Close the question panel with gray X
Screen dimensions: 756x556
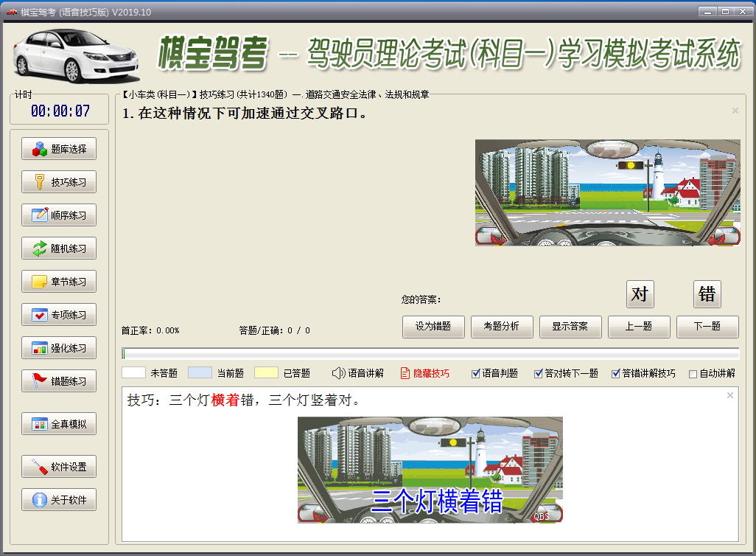tap(735, 111)
